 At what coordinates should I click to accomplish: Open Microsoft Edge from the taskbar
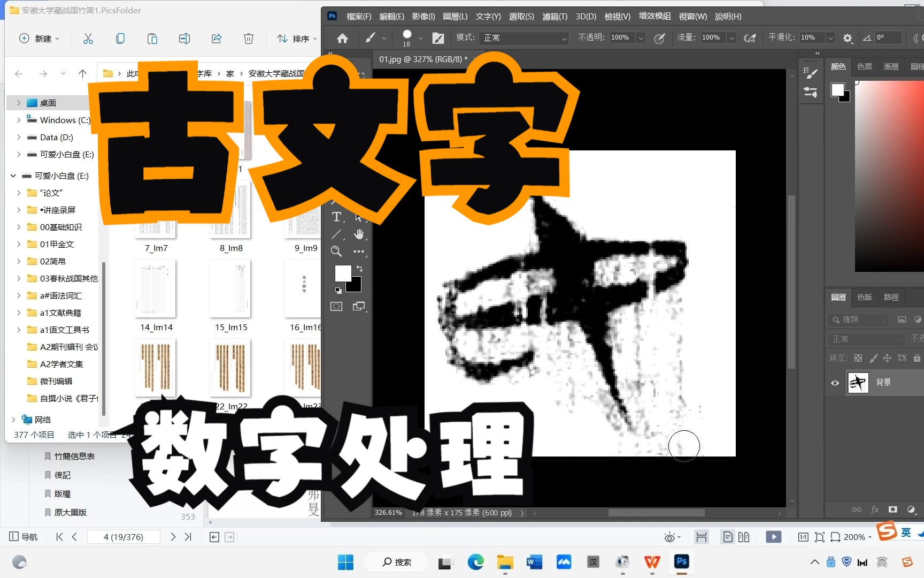click(475, 562)
